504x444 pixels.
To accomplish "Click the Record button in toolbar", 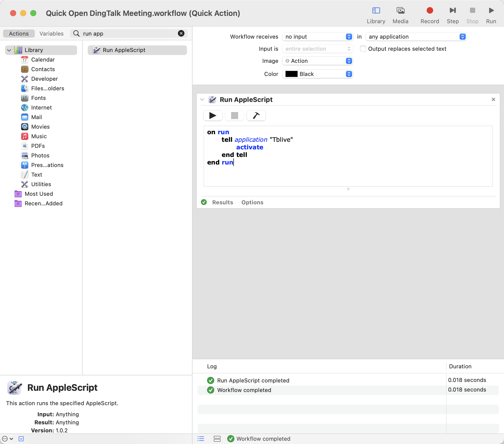I will (x=430, y=11).
